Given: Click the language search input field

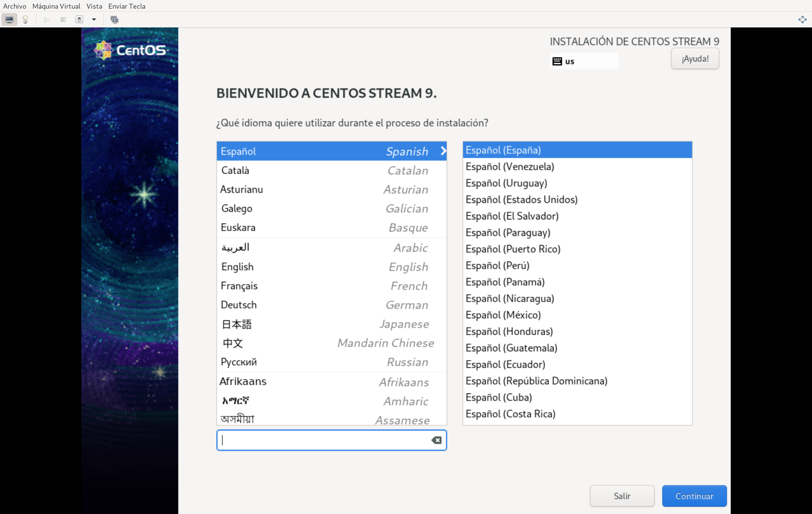Looking at the screenshot, I should click(x=323, y=440).
